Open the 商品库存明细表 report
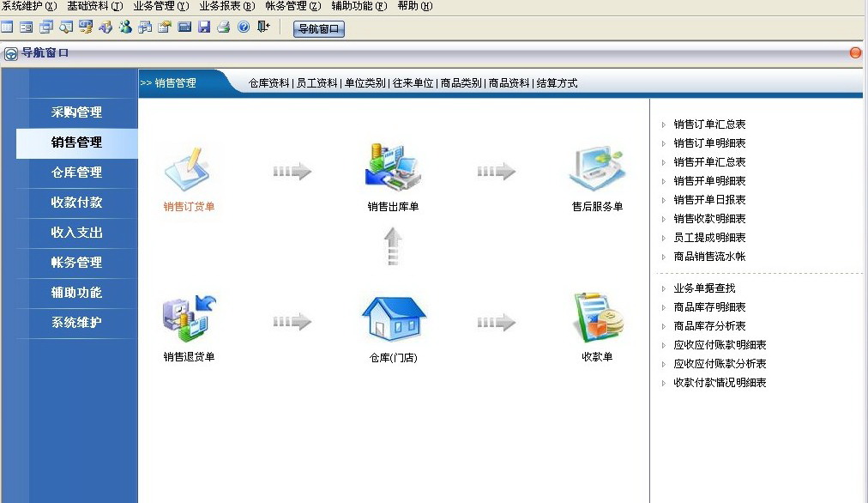 (709, 307)
